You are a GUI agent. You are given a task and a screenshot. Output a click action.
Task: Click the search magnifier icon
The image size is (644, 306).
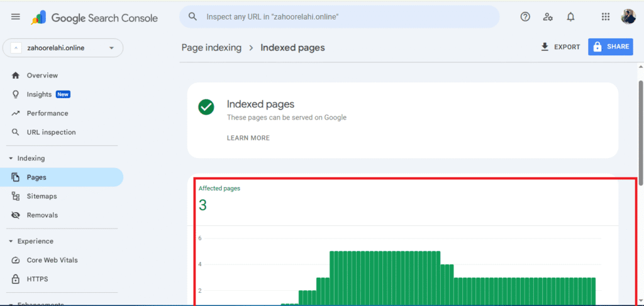click(192, 16)
